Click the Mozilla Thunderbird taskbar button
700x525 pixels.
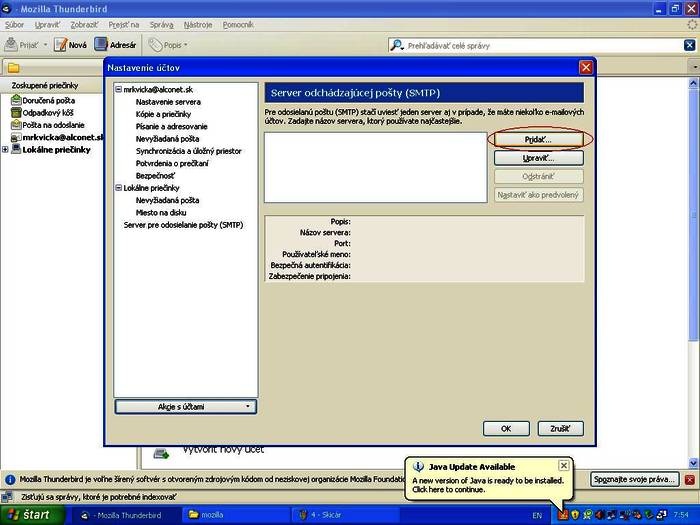click(x=126, y=515)
